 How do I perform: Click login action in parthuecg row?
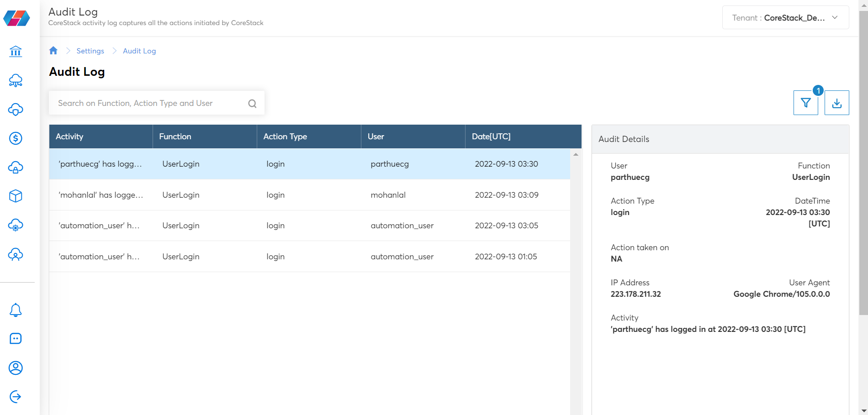(x=275, y=164)
